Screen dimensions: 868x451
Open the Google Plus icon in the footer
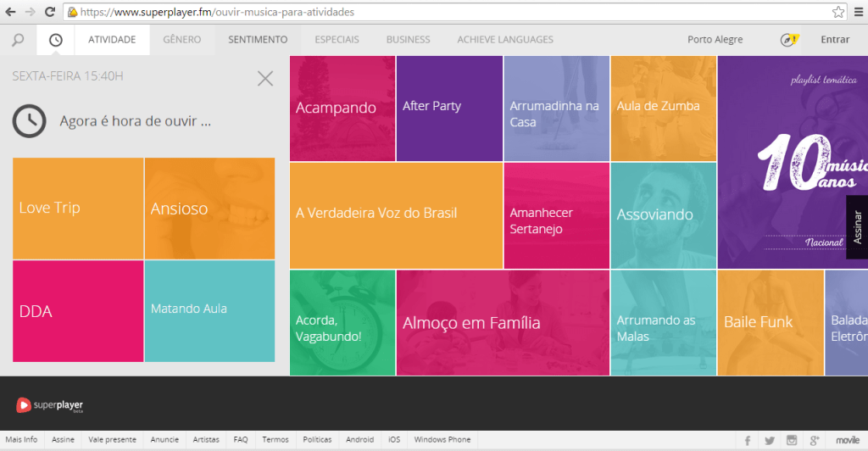point(815,440)
